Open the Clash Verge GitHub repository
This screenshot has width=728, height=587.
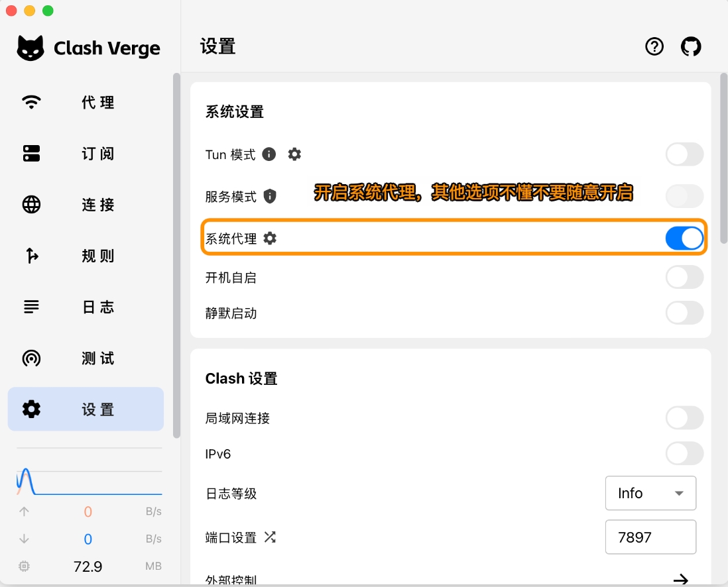[x=691, y=46]
